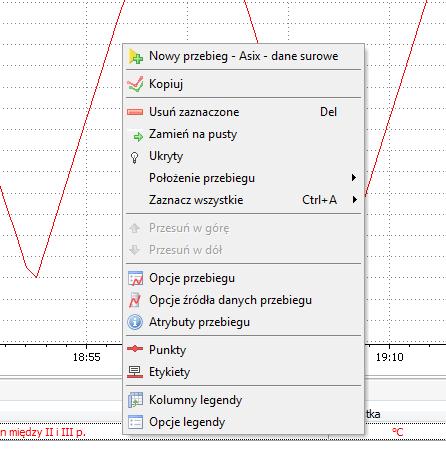Click the blue info Atrybuty przebiegu icon
The height and width of the screenshot is (463, 446).
pos(135,322)
